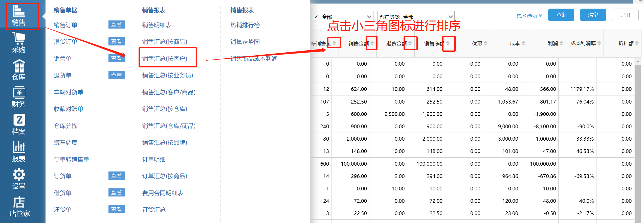Open 销量走势图 report
The height and width of the screenshot is (223, 644).
[245, 42]
